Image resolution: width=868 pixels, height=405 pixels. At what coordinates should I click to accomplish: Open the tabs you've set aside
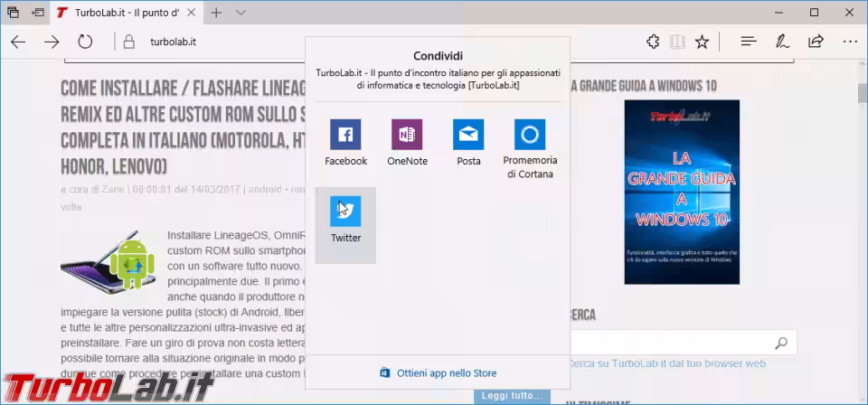[14, 12]
